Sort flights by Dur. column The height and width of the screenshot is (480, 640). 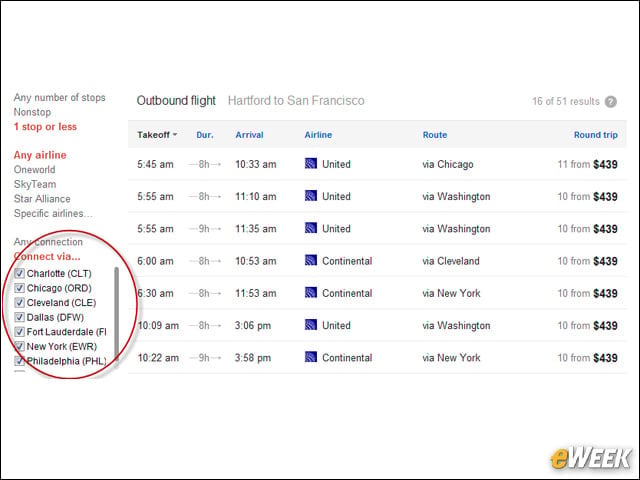point(205,135)
